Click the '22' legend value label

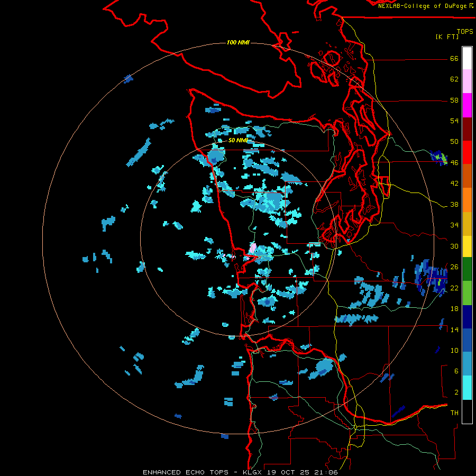[x=454, y=288]
